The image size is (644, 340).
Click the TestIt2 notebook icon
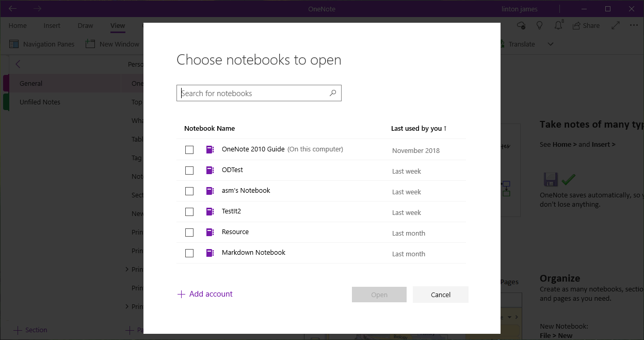[210, 212]
